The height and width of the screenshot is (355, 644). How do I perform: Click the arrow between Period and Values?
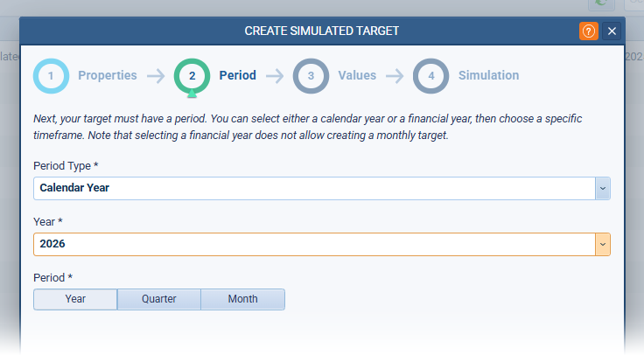point(275,76)
